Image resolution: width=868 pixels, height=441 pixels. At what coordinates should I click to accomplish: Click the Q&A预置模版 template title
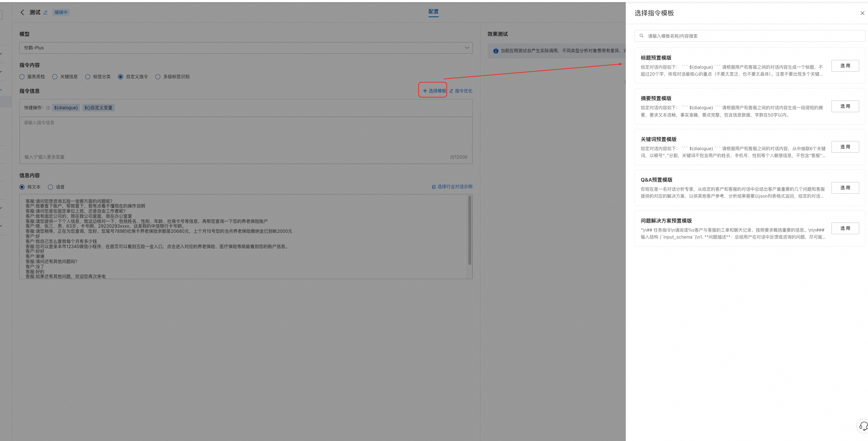[x=656, y=180]
